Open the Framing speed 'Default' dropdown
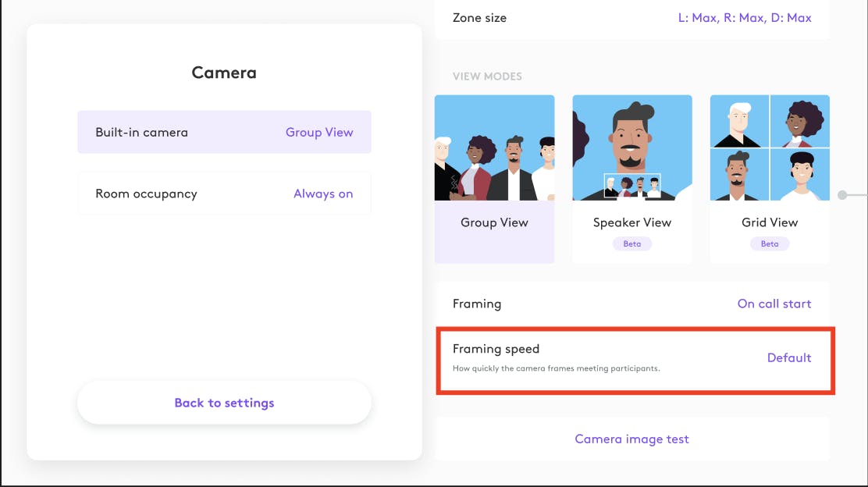Viewport: 868px width, 487px height. click(789, 357)
